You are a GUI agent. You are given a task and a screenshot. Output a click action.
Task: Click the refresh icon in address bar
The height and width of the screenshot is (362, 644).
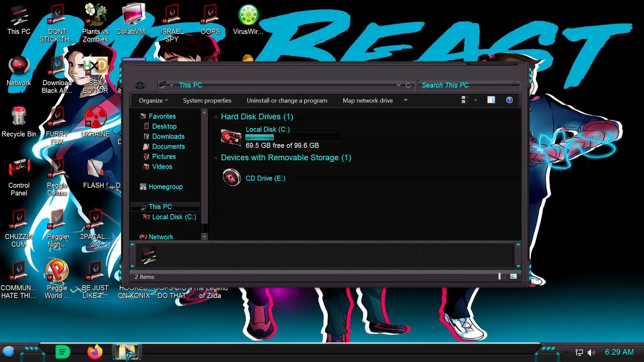[408, 85]
